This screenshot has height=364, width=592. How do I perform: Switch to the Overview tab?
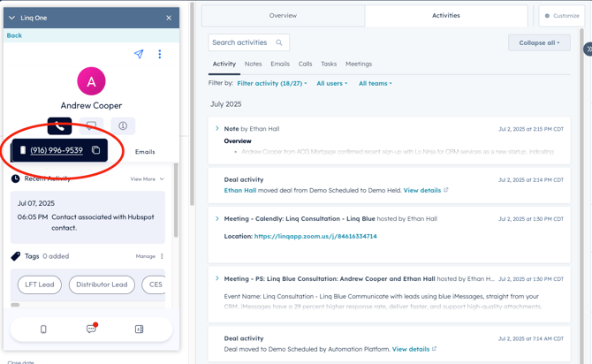tap(283, 15)
